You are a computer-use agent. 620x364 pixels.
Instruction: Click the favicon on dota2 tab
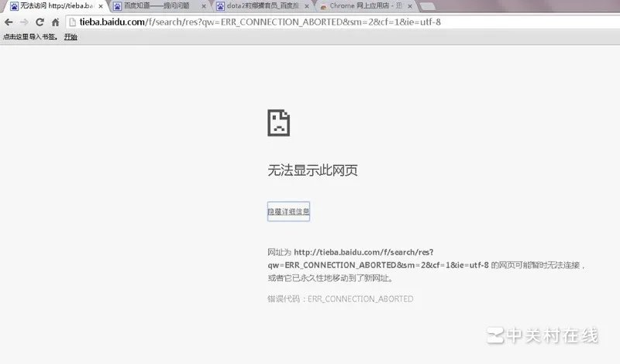tap(220, 6)
